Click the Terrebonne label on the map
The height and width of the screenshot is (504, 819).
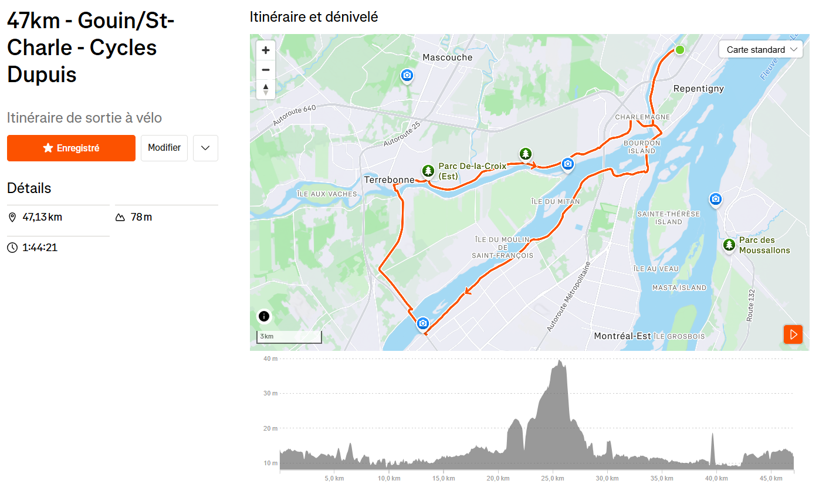[389, 180]
